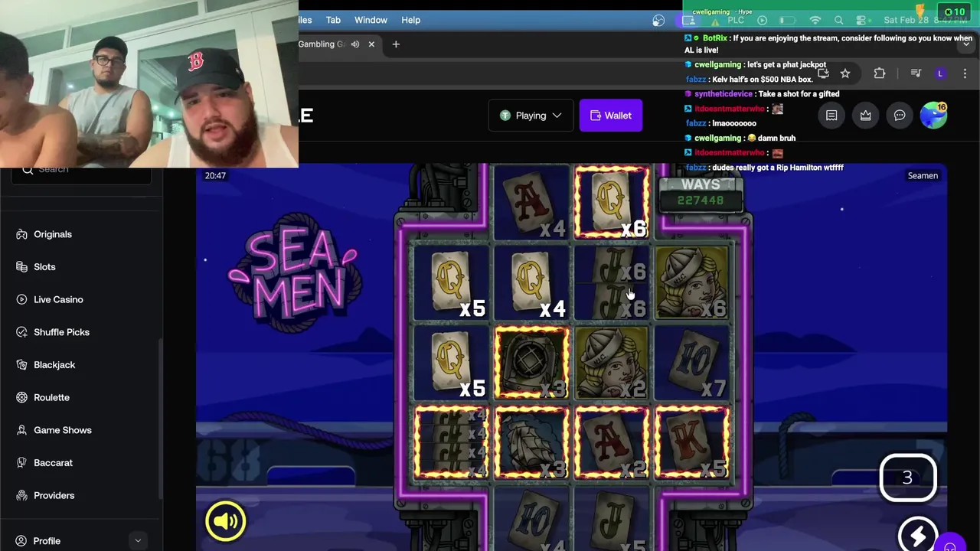Open the Tab menu in menu bar

click(333, 20)
